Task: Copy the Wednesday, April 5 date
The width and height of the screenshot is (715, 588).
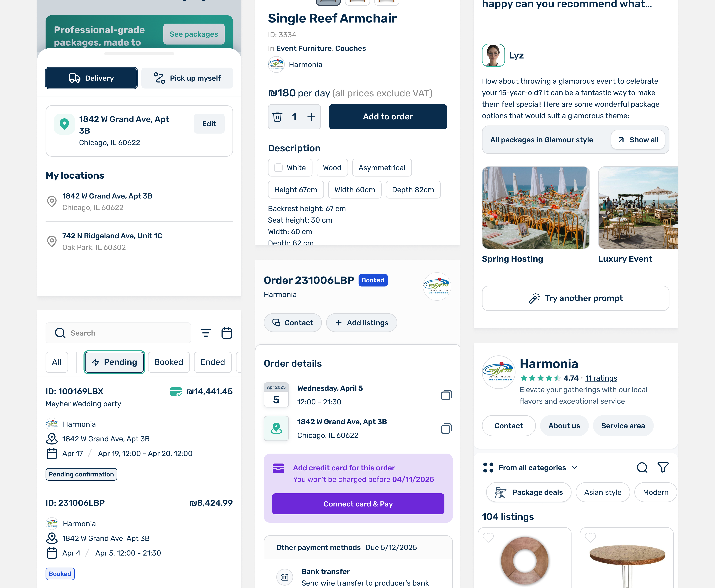Action: (446, 395)
